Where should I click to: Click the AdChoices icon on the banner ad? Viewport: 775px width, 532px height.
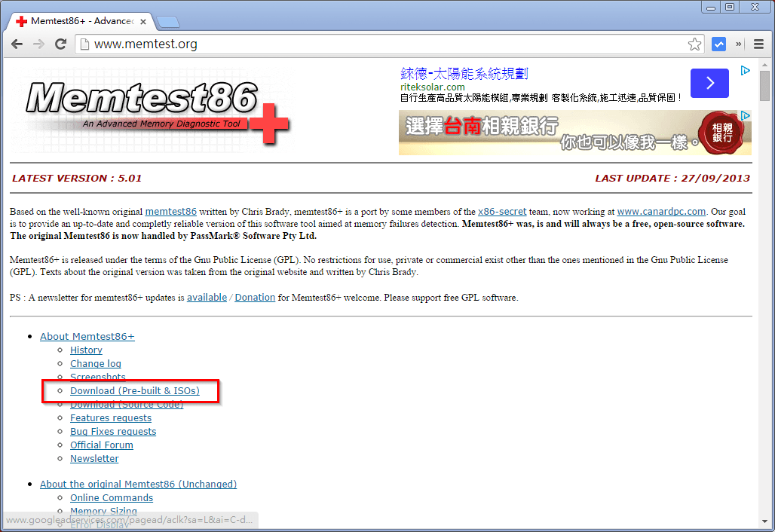pos(745,115)
